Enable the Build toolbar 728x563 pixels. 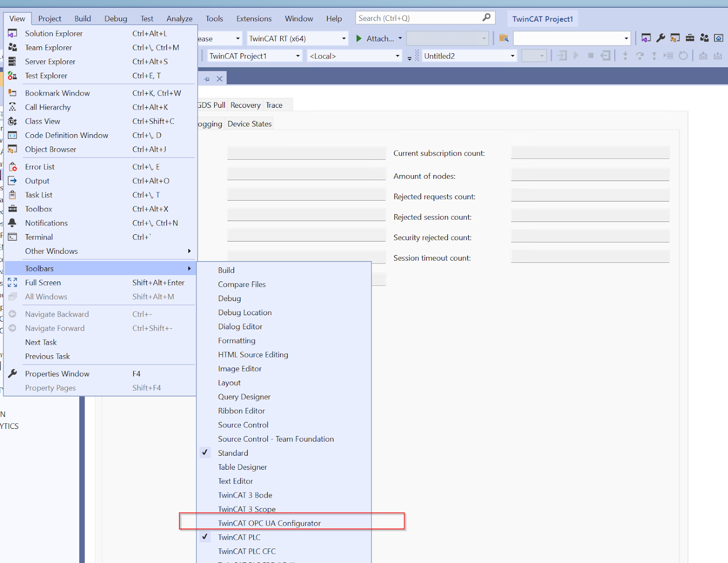[284, 270]
